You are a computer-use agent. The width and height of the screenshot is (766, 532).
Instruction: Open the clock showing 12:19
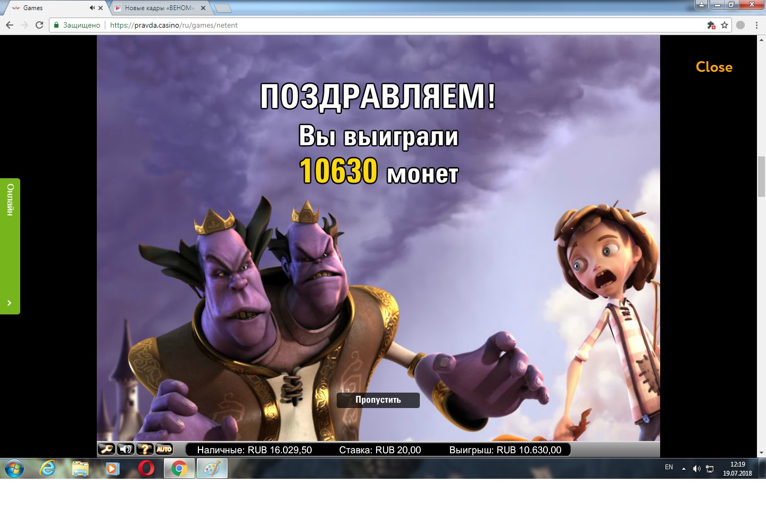[x=737, y=469]
